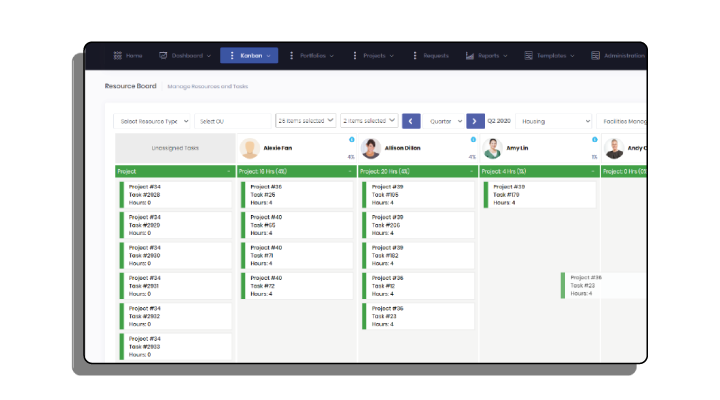Expand the Templates menu chevron
The image size is (720, 400).
point(572,56)
